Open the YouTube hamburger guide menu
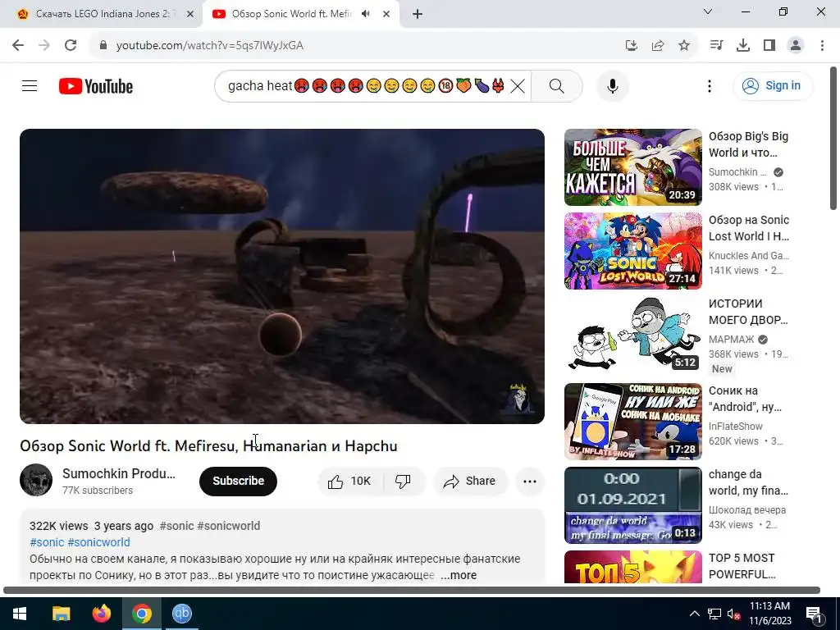 point(30,85)
